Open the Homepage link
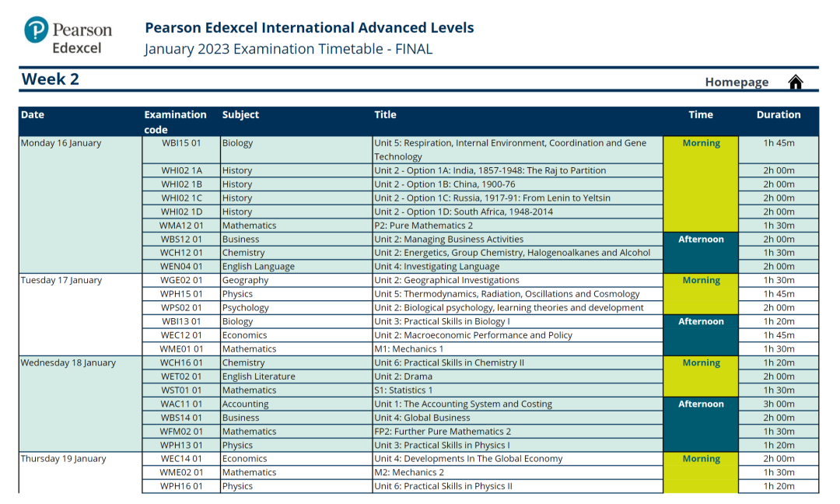Screen dimensions: 840x504 tap(737, 82)
